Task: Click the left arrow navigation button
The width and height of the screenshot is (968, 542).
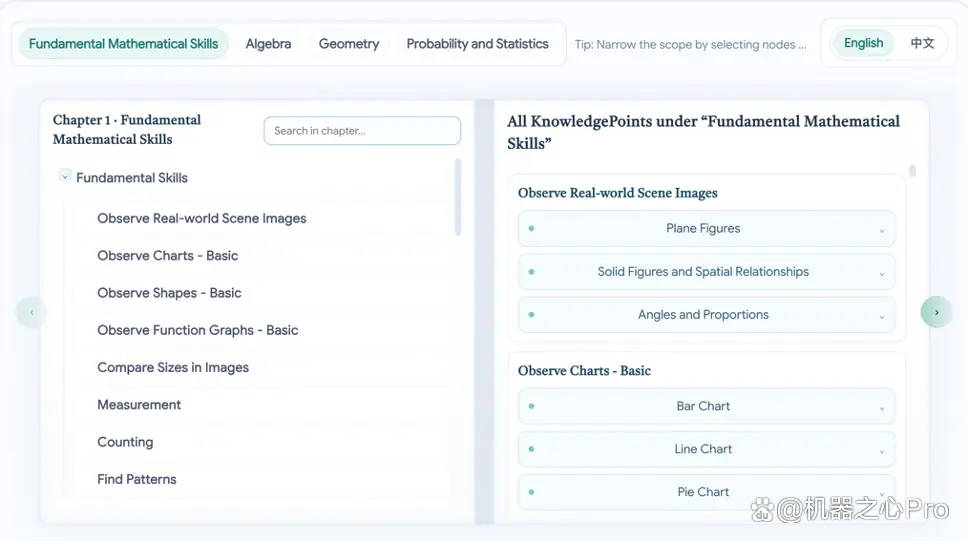Action: [x=32, y=312]
